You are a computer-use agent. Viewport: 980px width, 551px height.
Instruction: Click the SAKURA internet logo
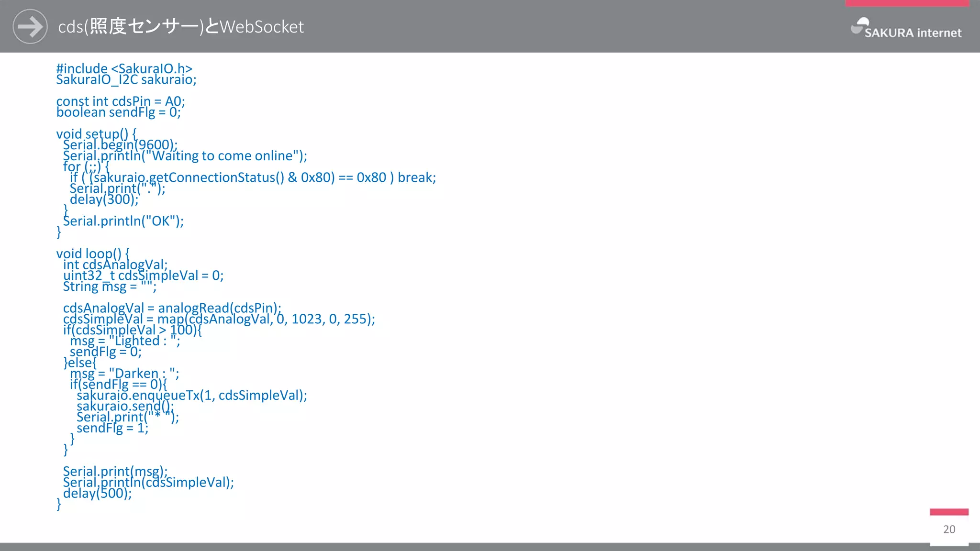[x=906, y=28]
